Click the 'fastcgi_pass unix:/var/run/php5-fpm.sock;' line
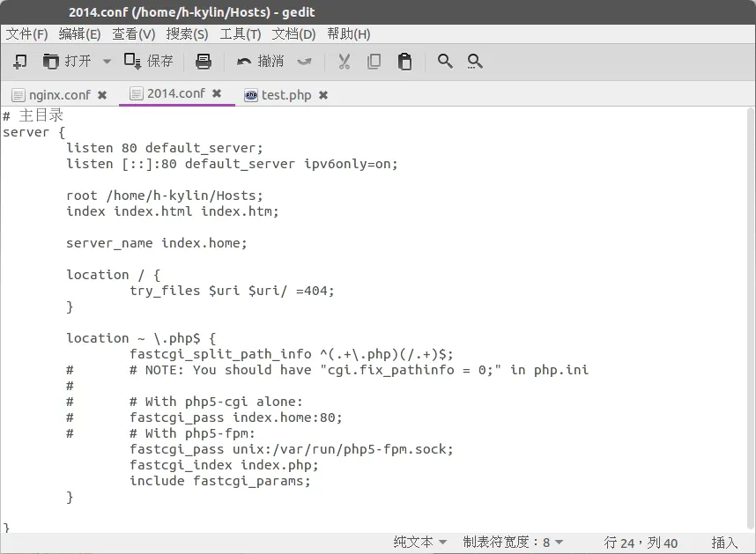Screen dimensions: 756x554 [x=292, y=449]
